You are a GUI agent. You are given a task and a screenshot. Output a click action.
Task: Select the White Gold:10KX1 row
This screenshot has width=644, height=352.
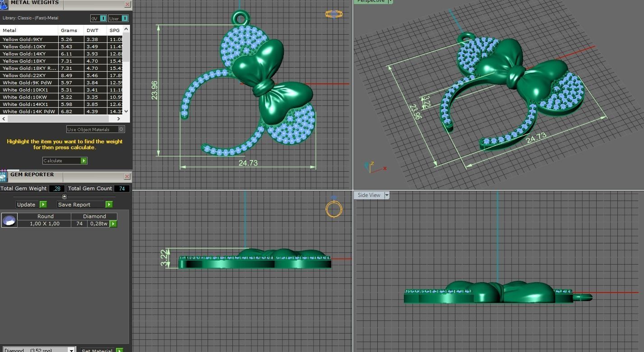pyautogui.click(x=62, y=90)
